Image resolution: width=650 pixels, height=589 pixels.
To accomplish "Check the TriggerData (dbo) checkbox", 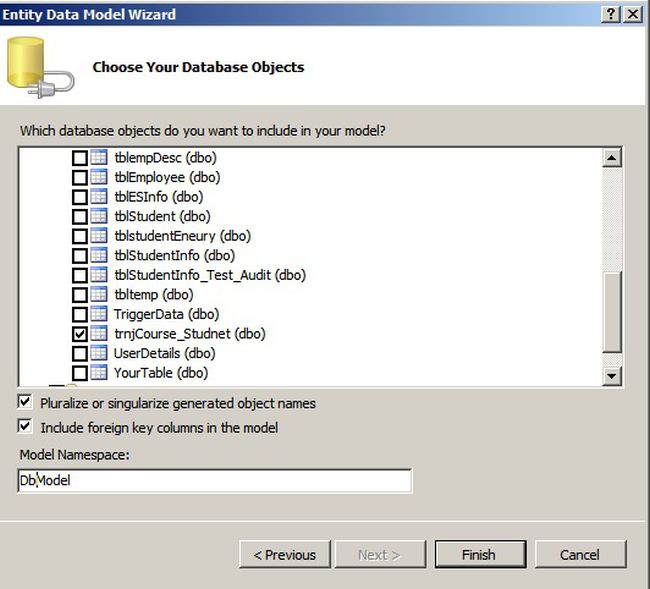I will click(x=80, y=314).
